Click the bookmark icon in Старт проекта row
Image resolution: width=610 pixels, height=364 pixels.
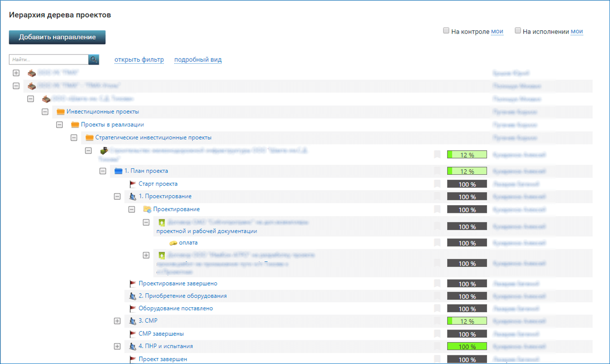pyautogui.click(x=437, y=184)
